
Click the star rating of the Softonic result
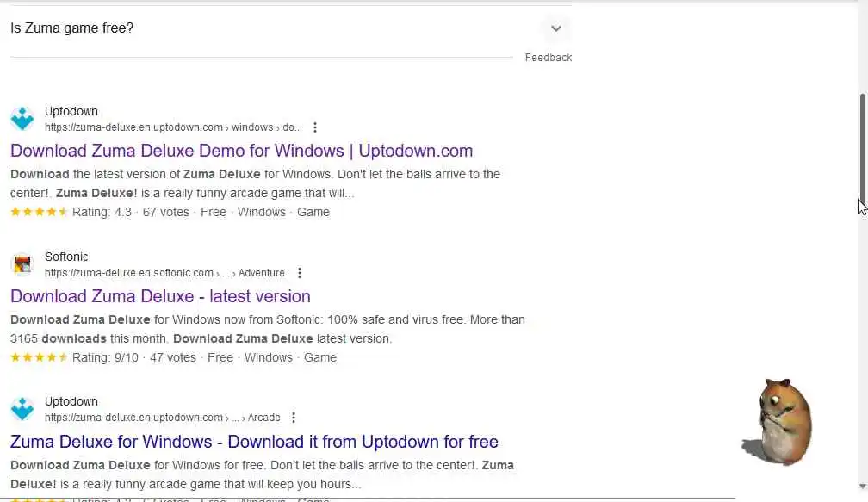[x=40, y=357]
